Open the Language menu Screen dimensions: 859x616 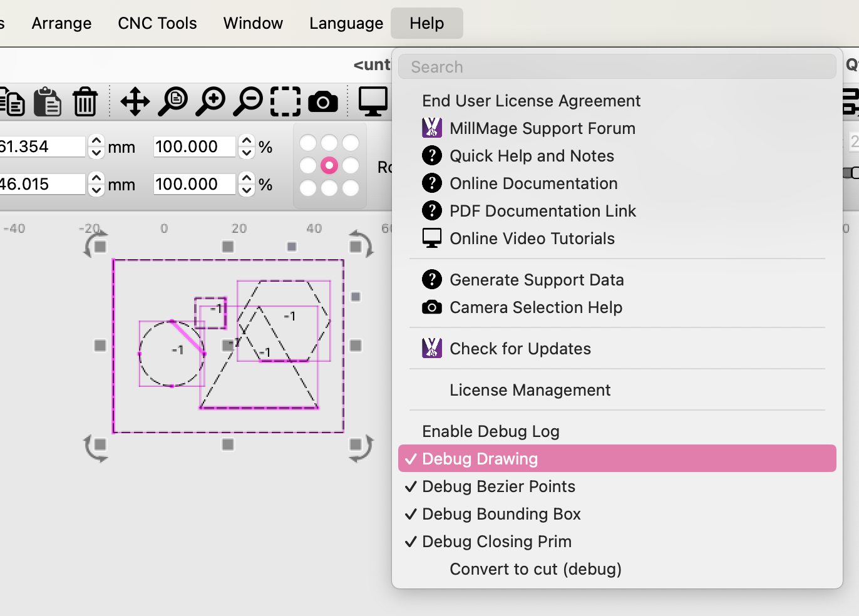346,23
